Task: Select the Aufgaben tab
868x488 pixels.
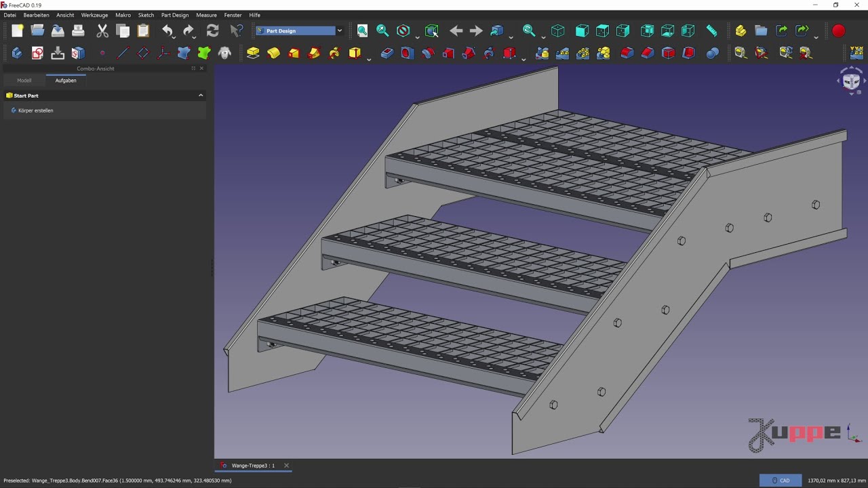Action: click(x=66, y=81)
